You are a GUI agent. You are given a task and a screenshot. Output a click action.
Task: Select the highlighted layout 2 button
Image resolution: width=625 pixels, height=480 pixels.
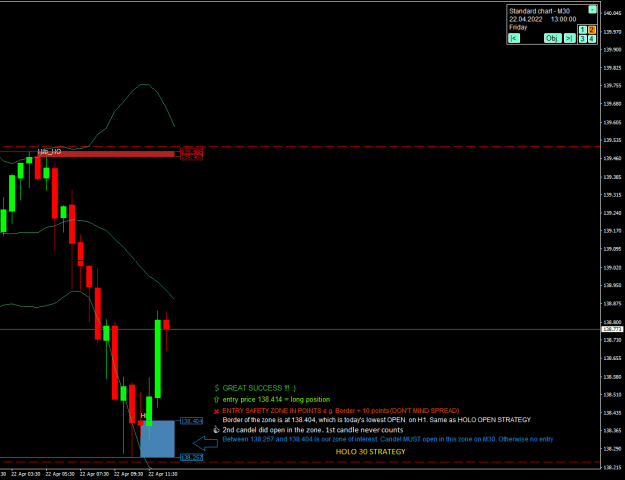point(592,30)
